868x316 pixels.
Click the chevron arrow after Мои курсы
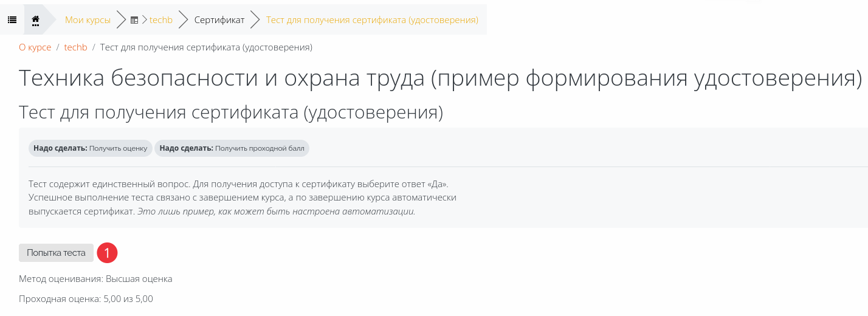[x=121, y=20]
